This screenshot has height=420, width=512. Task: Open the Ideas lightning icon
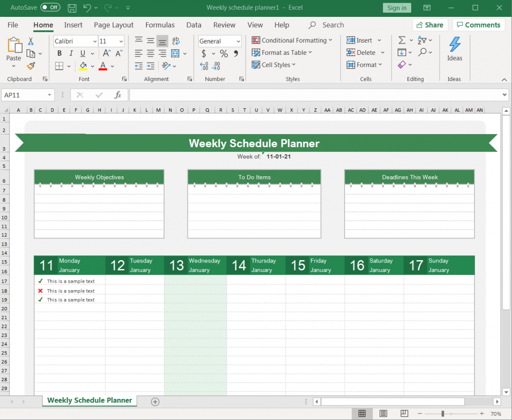(454, 45)
